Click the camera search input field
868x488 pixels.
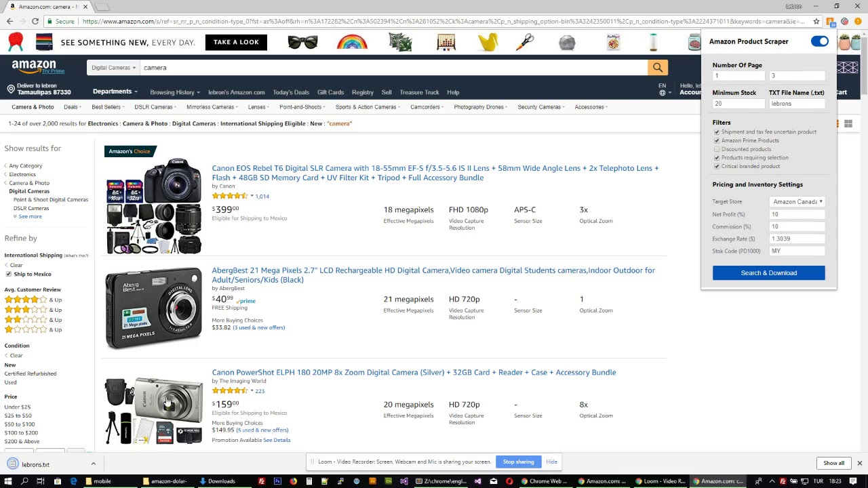[271, 67]
